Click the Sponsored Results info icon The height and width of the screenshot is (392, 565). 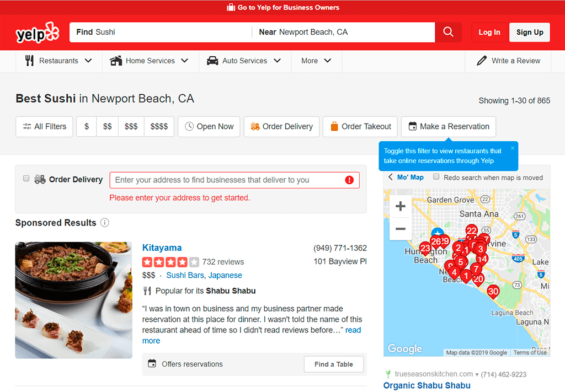104,223
